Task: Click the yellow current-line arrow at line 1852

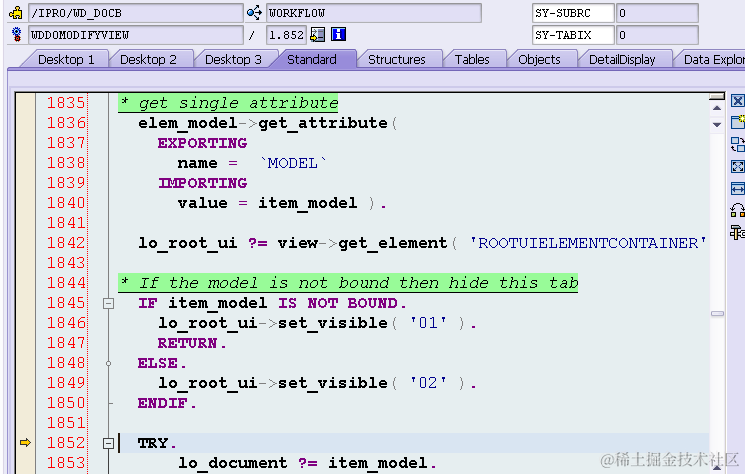Action: coord(25,443)
